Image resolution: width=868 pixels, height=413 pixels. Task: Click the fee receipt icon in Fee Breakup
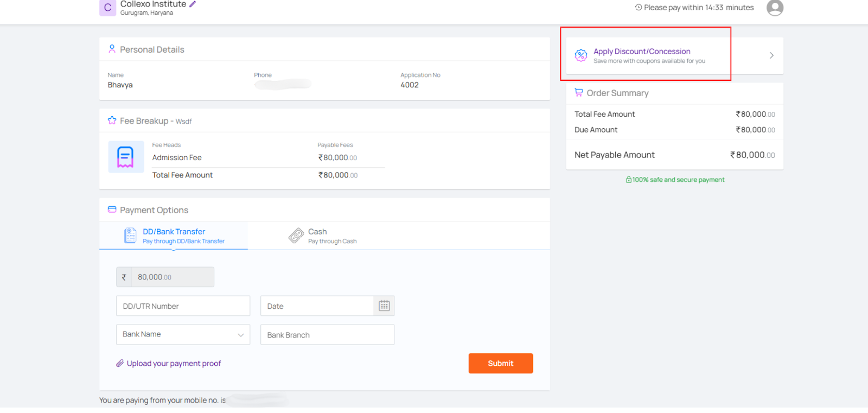click(x=126, y=157)
